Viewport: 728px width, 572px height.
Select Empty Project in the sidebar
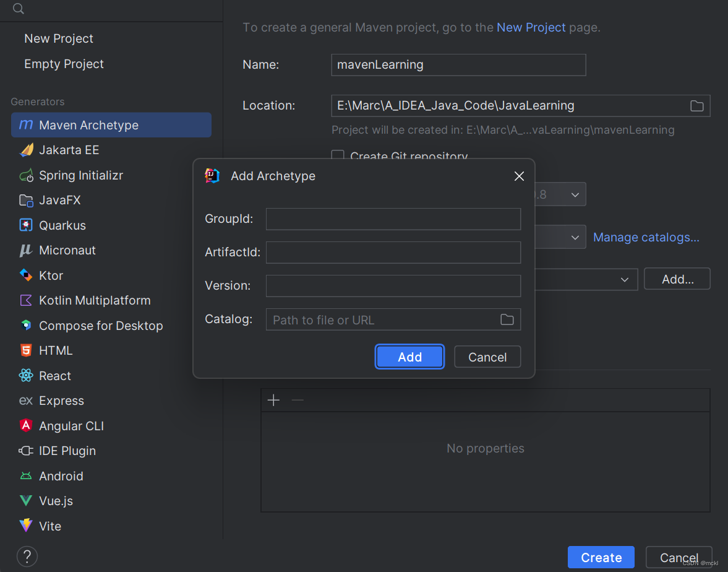[x=64, y=64]
